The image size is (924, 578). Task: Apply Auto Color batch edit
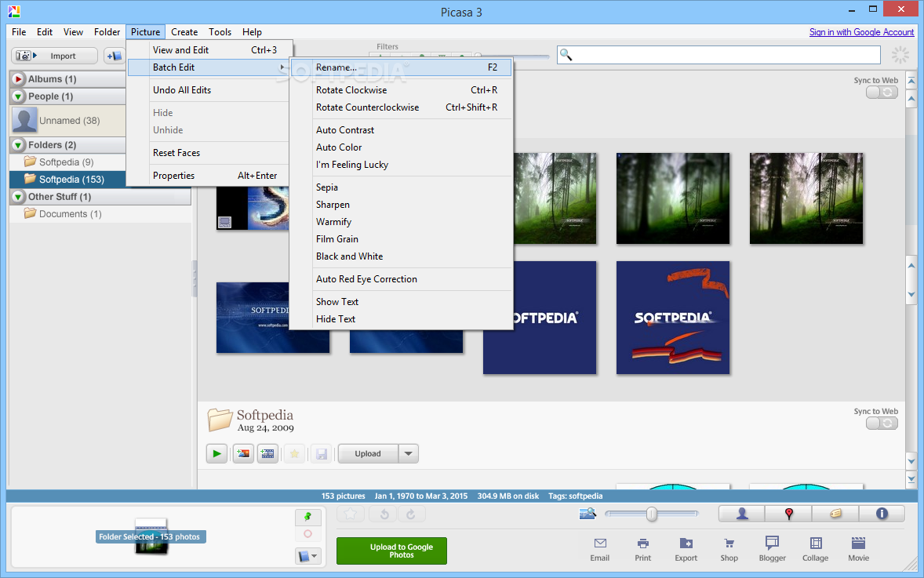(401, 147)
